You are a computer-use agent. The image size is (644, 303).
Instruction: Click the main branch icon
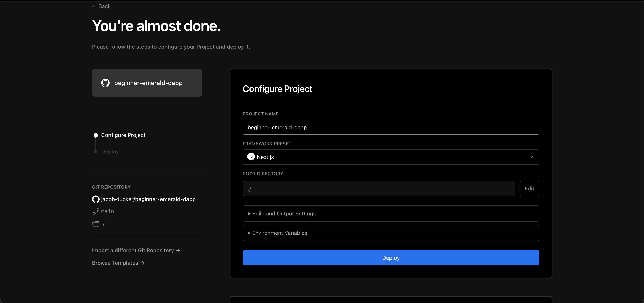pos(96,211)
